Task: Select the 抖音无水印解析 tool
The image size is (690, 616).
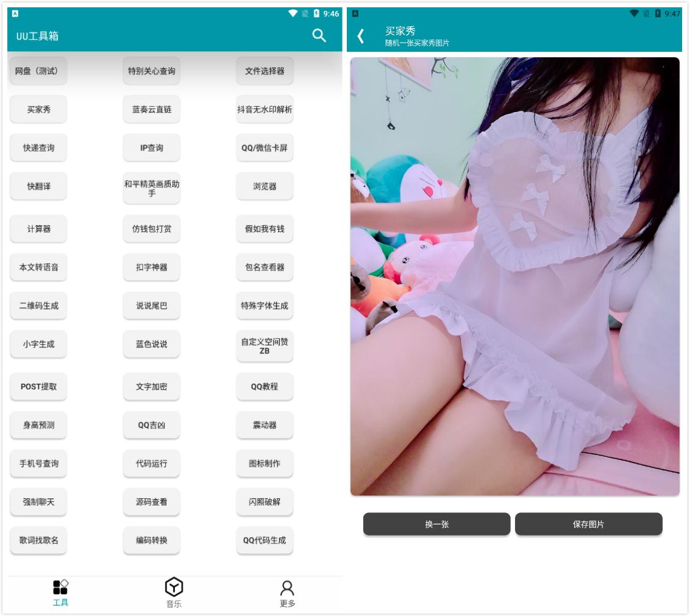Action: pyautogui.click(x=265, y=110)
